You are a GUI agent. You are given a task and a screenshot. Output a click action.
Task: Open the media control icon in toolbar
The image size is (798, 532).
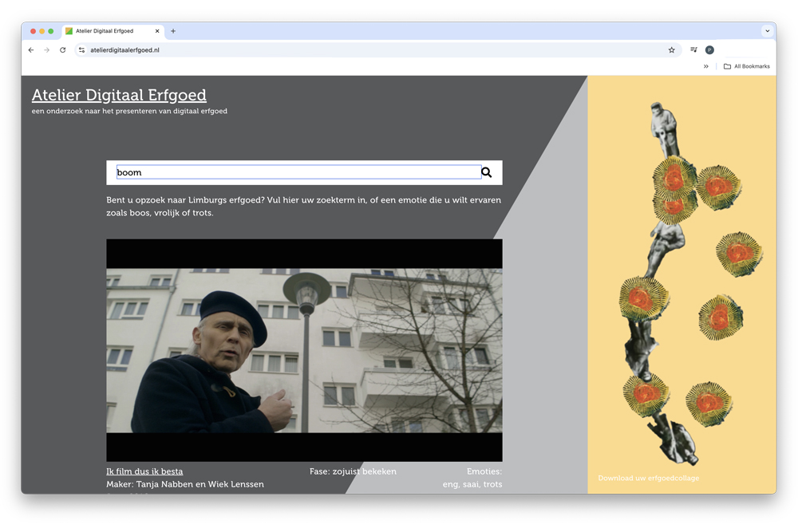coord(693,50)
